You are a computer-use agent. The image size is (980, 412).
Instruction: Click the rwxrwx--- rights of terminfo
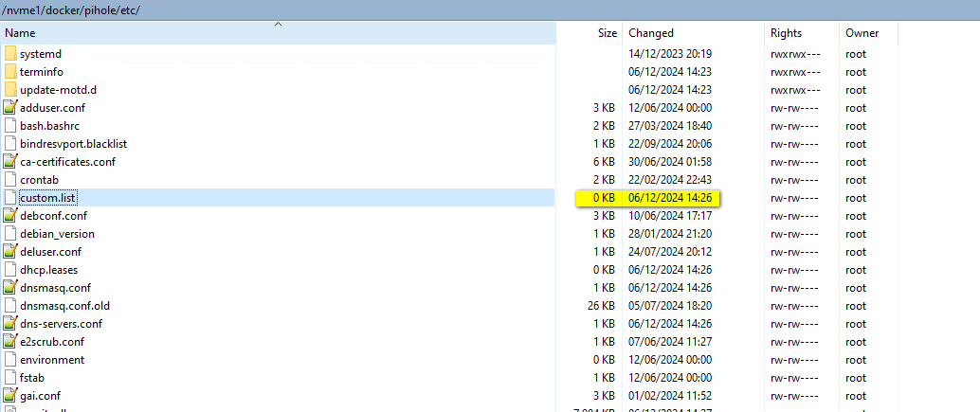pos(795,72)
